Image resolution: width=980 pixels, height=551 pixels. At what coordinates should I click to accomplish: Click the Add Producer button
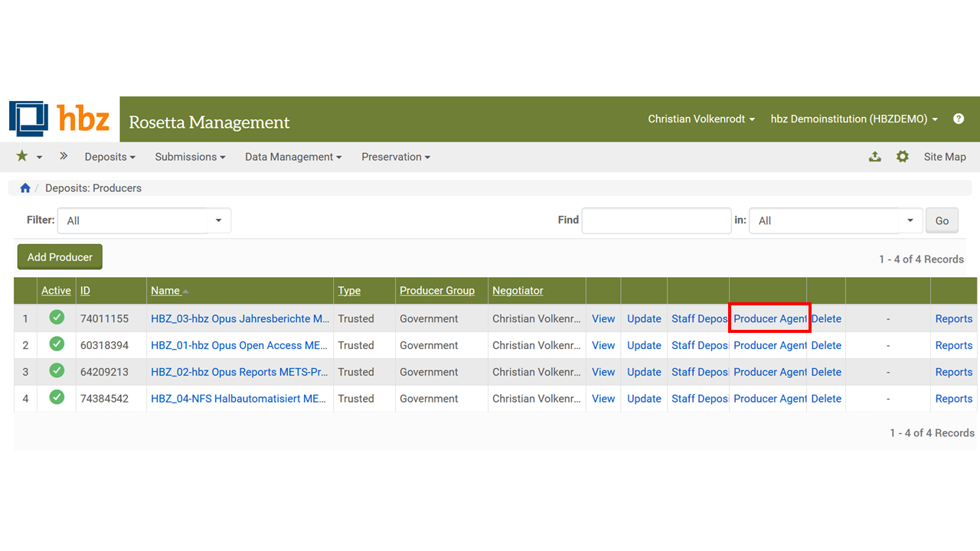60,257
